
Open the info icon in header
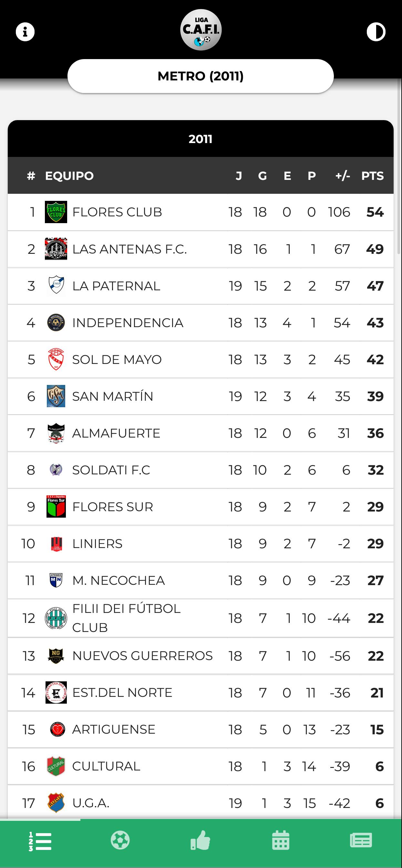pyautogui.click(x=25, y=32)
